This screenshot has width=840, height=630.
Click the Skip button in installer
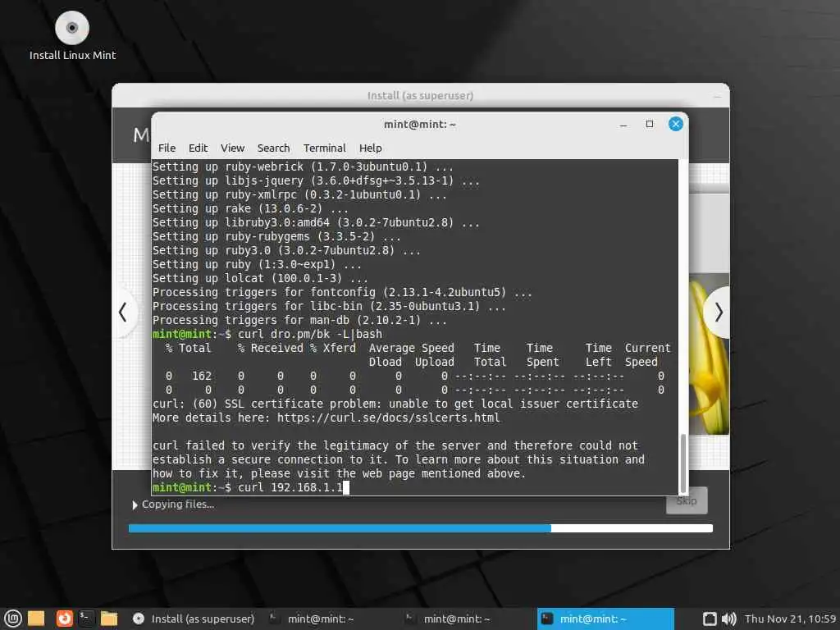point(687,501)
